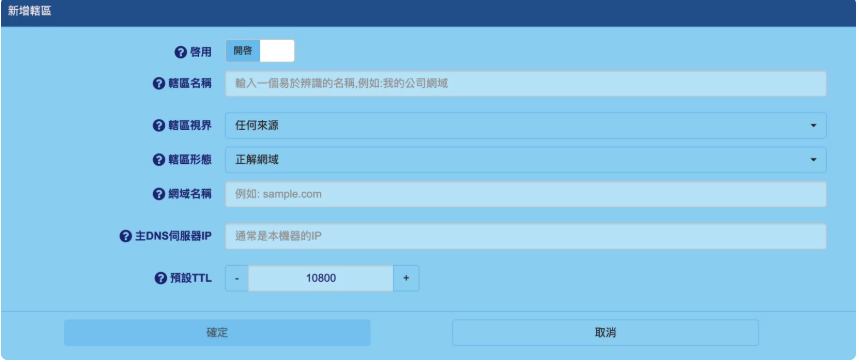Click the TTL value field showing 10800

tap(321, 278)
